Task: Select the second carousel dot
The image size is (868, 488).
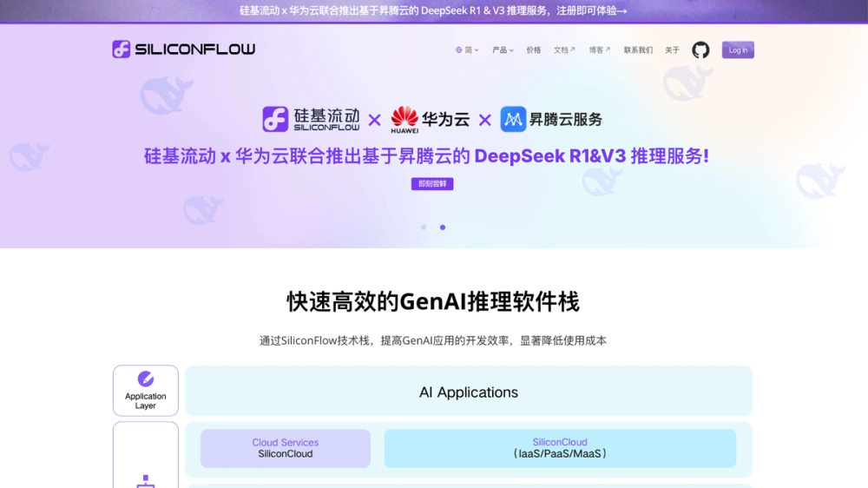Action: [x=443, y=228]
